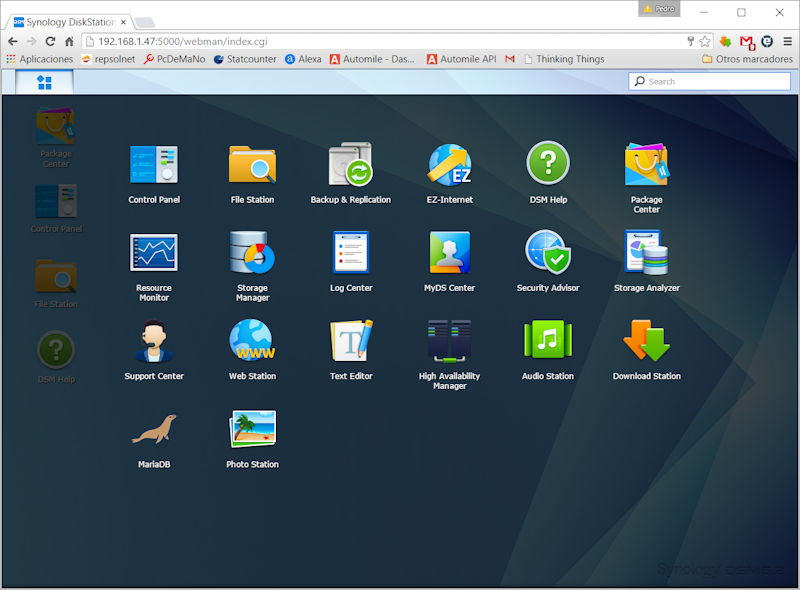Click the dimmed DSM Help desktop shortcut

tap(56, 357)
